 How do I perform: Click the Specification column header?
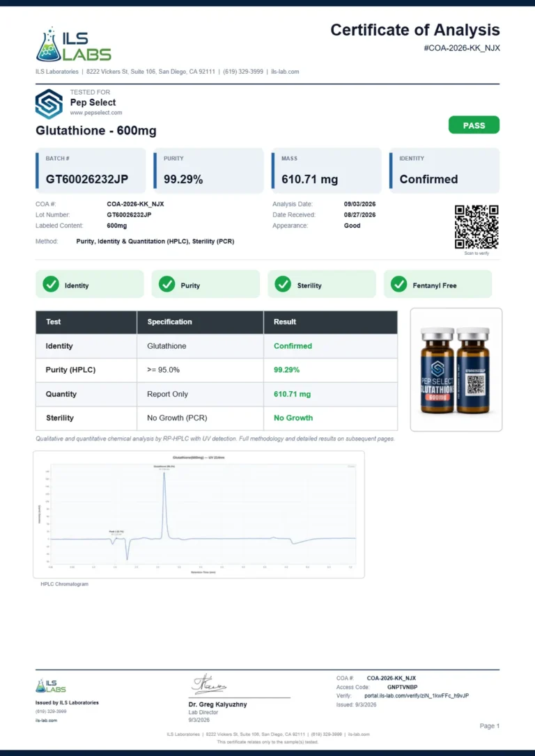[200, 322]
